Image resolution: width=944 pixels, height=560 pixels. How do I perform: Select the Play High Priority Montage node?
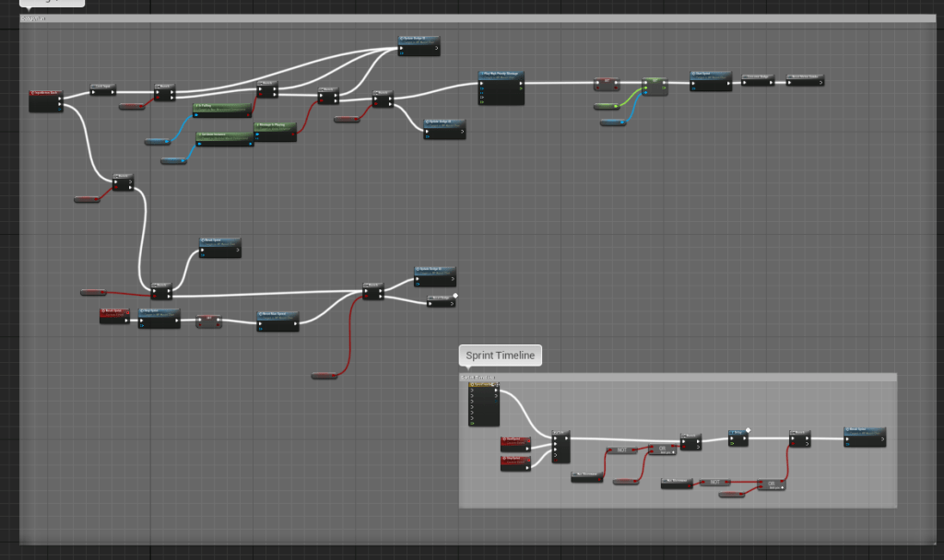(x=501, y=87)
